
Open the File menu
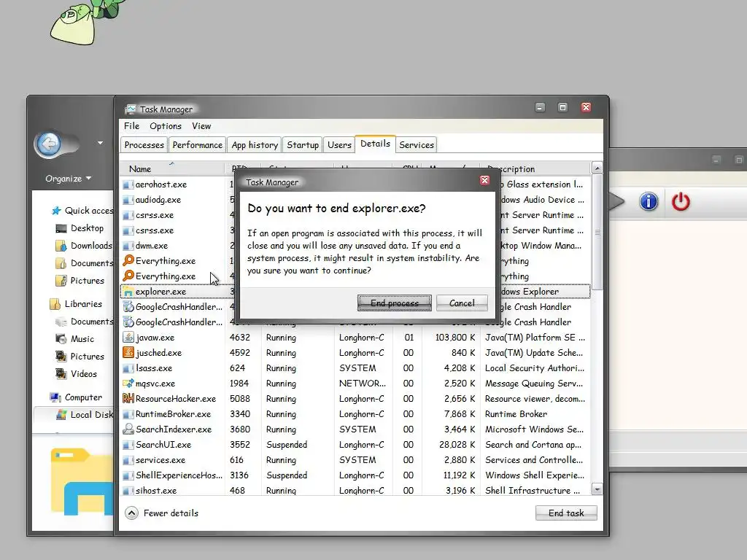[x=131, y=126]
